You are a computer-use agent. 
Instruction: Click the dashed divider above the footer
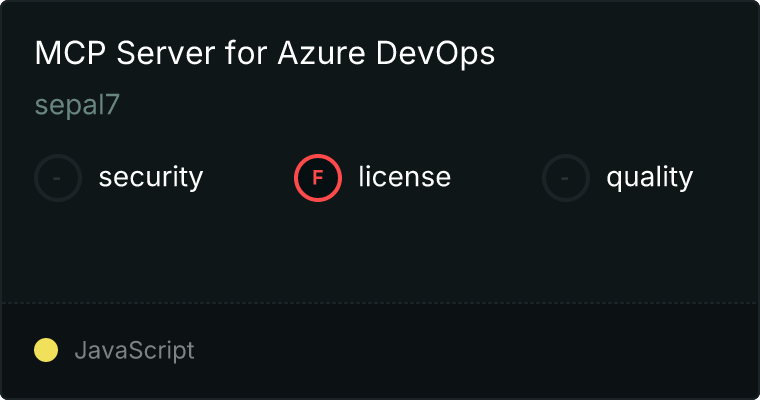pyautogui.click(x=380, y=302)
